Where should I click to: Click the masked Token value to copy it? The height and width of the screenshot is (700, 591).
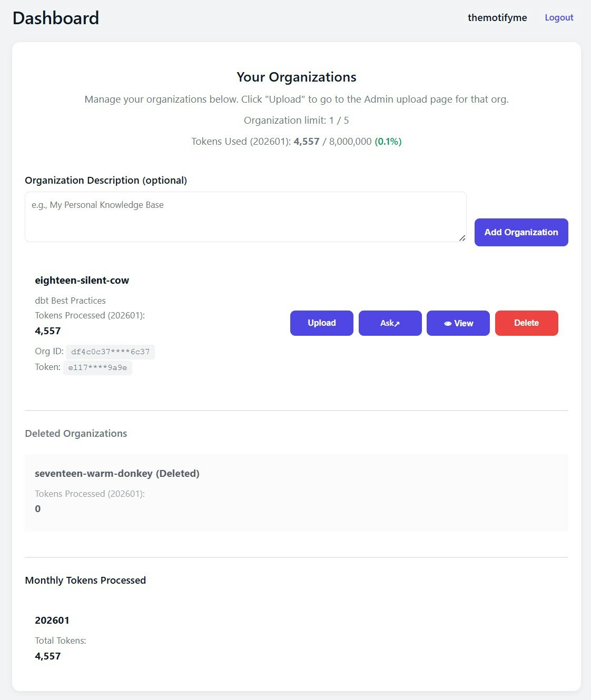point(98,367)
